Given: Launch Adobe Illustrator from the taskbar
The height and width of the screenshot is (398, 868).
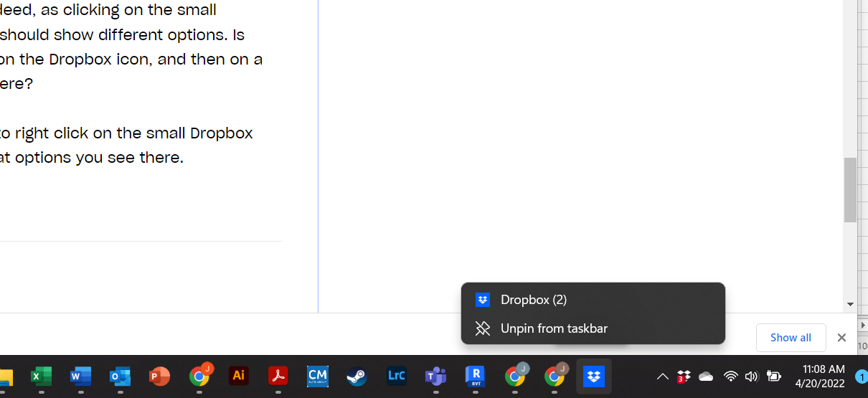Looking at the screenshot, I should tap(239, 375).
